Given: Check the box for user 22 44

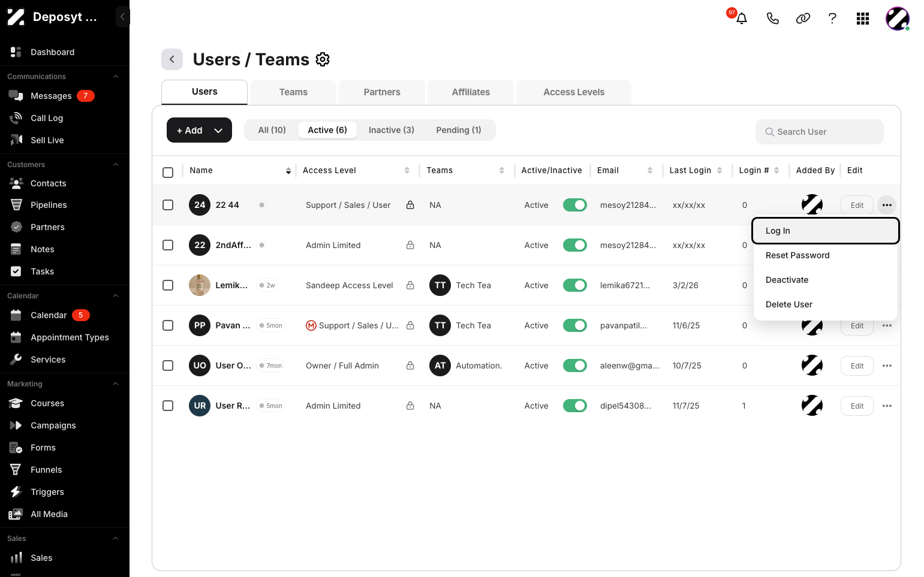Looking at the screenshot, I should tap(168, 205).
